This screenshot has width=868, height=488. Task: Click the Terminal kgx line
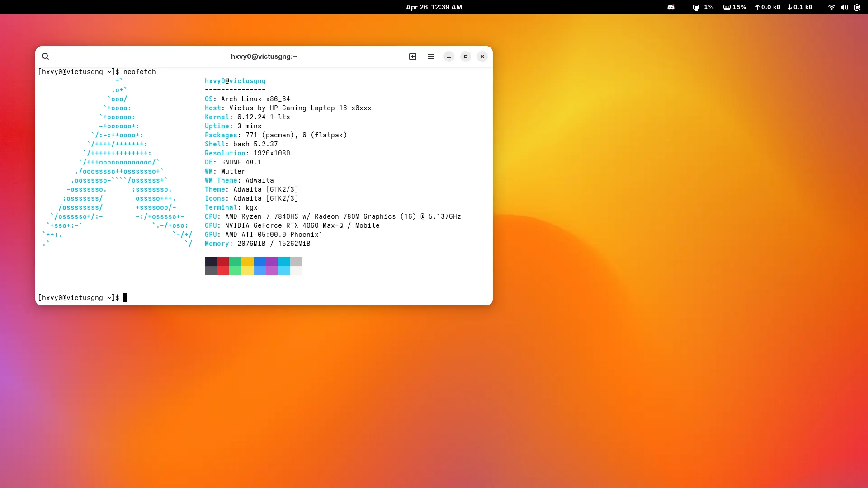(x=231, y=207)
